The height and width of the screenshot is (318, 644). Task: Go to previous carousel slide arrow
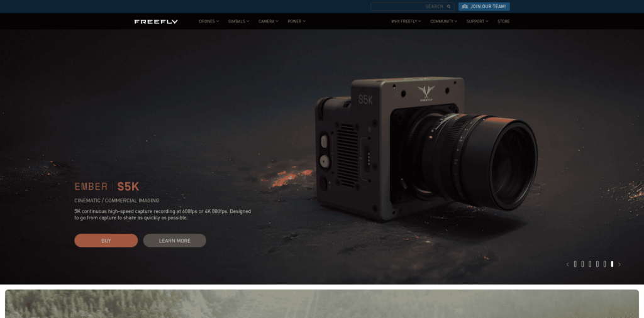click(568, 264)
